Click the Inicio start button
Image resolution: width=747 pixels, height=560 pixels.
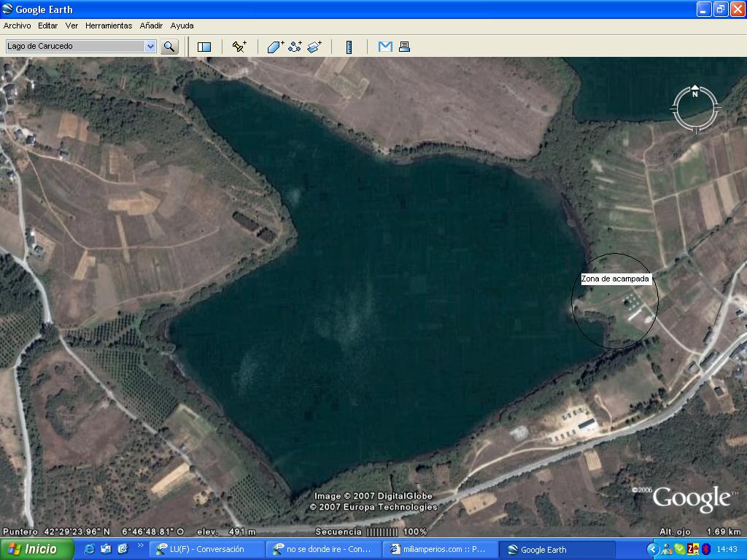37,549
